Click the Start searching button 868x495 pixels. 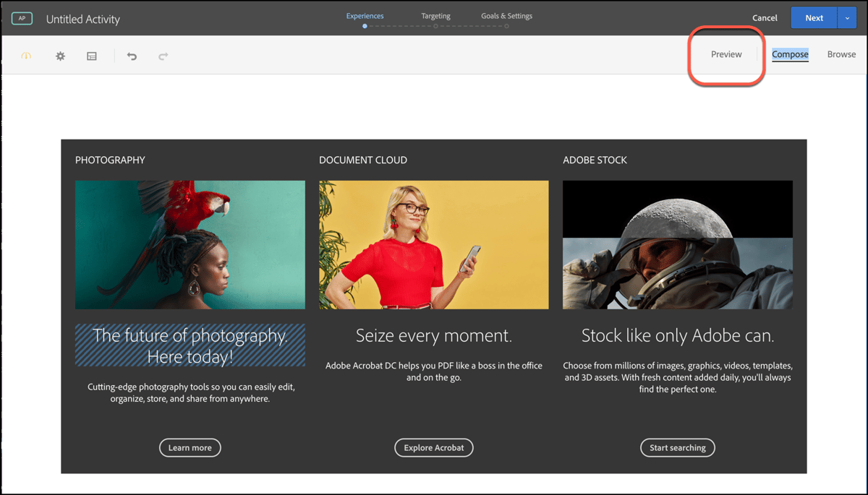pyautogui.click(x=678, y=448)
